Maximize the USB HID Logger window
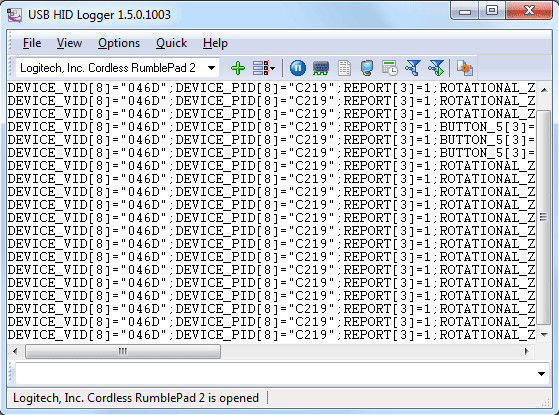 coord(492,11)
